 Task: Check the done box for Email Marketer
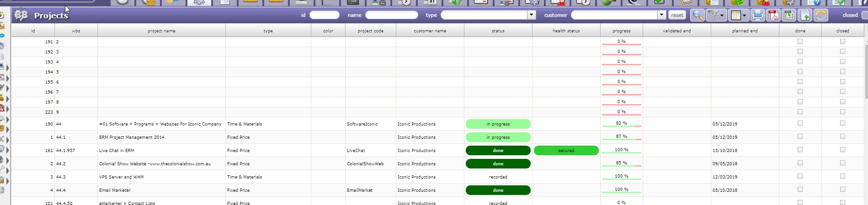(800, 189)
